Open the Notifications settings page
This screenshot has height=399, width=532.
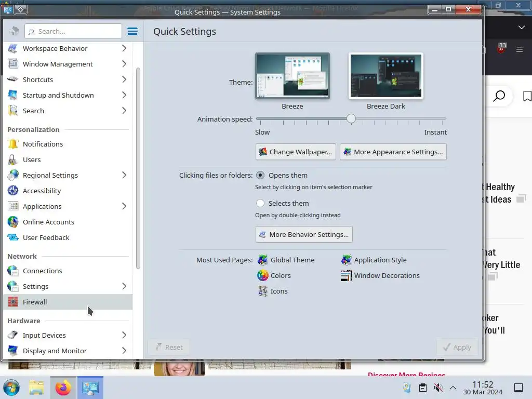(x=68, y=144)
